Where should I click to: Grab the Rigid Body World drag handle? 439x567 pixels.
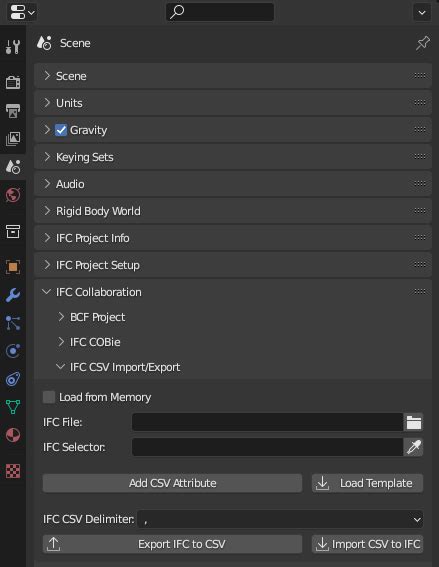(x=419, y=210)
